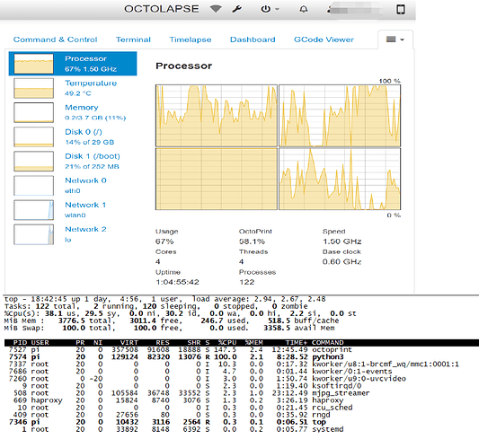Click the %CPU column header
The image size is (479, 448).
tap(227, 342)
